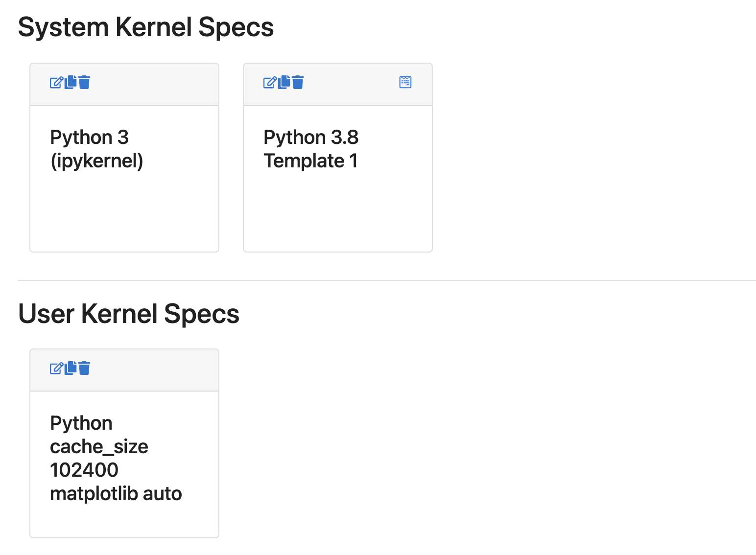This screenshot has height=555, width=756.
Task: Edit the user Python cache_size kernel spec
Action: (56, 368)
